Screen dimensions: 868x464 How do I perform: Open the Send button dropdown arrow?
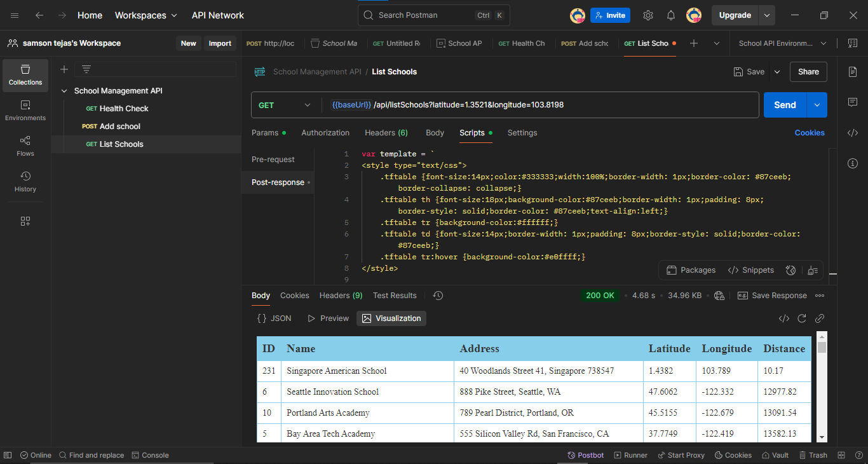point(817,105)
